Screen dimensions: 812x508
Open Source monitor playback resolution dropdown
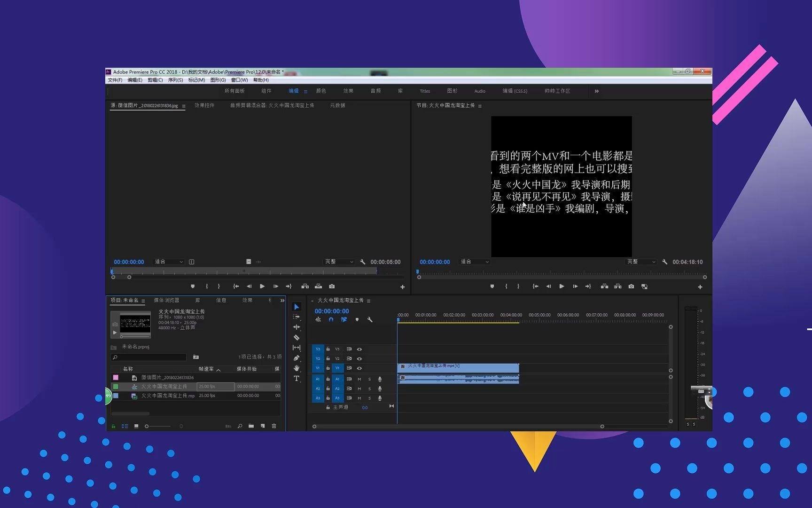pos(339,262)
